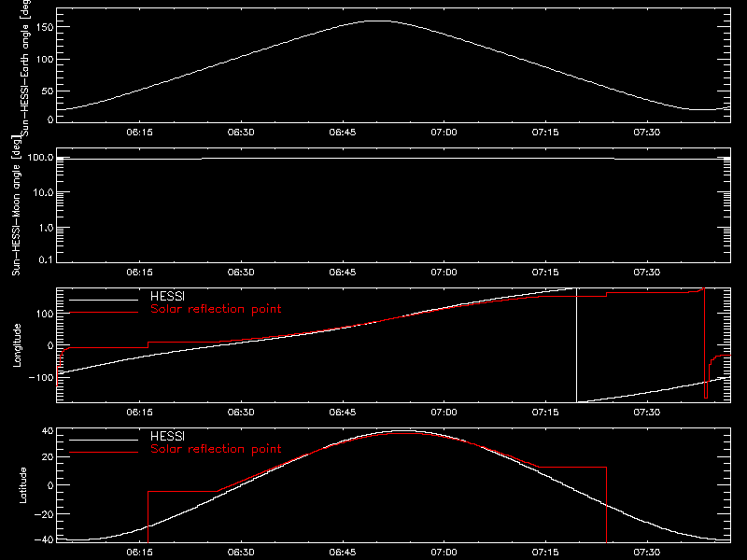Choose 06:15 label under Longitude plot
Screen dimensions: 747x560
tap(139, 413)
